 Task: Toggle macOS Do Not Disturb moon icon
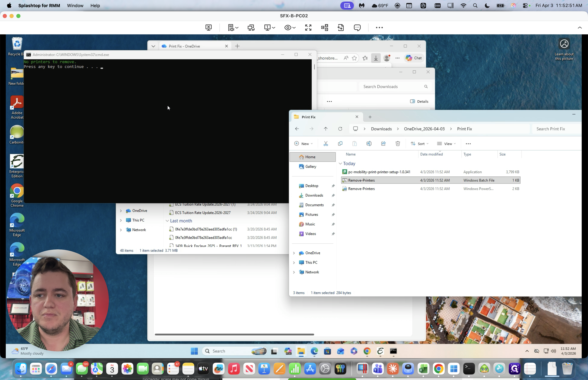click(487, 5)
